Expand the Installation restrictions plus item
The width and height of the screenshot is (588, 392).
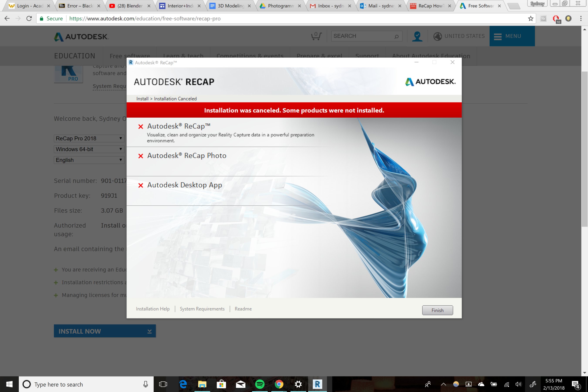coord(56,282)
